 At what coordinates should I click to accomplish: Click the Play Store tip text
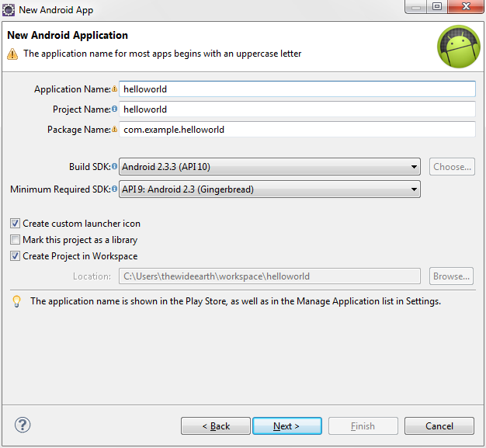(x=235, y=301)
